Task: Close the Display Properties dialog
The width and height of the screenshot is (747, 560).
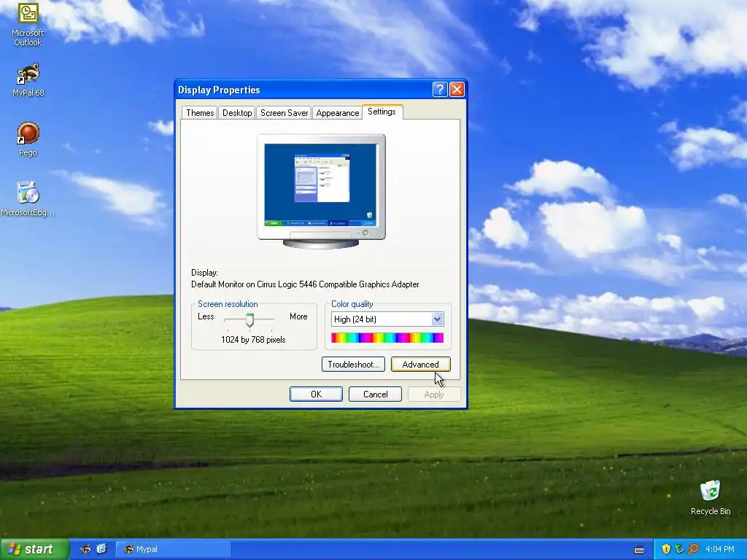Action: point(457,90)
